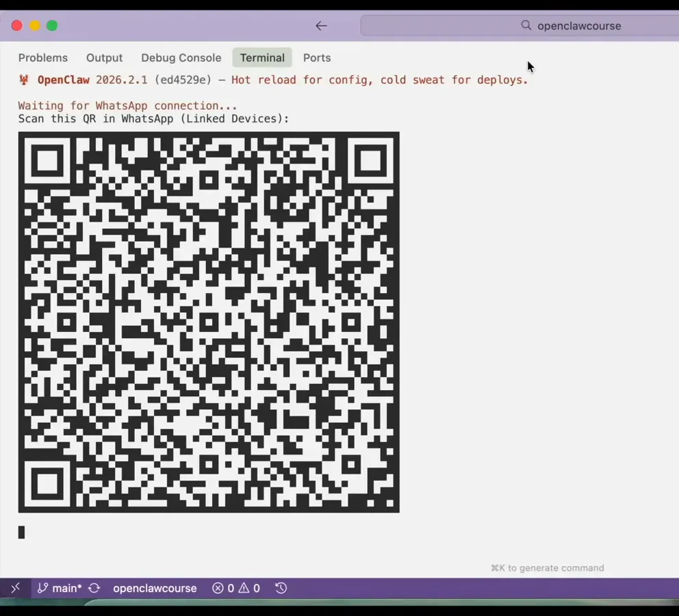Switch to the Output tab

pyautogui.click(x=104, y=57)
